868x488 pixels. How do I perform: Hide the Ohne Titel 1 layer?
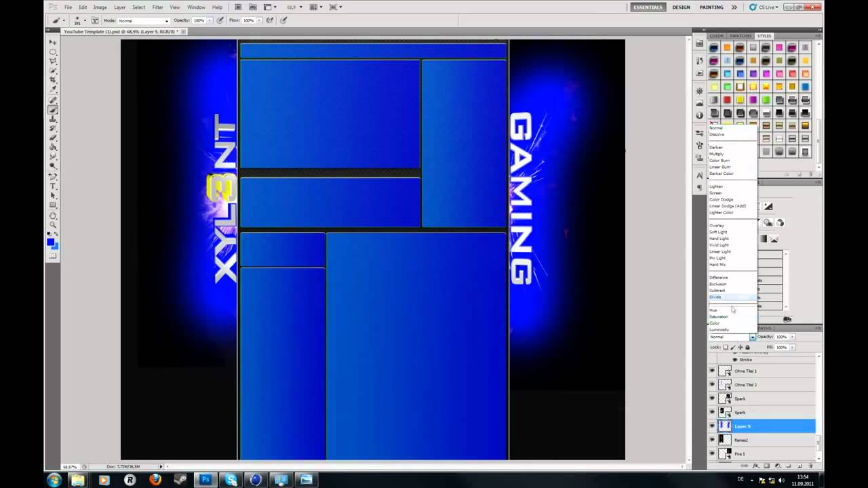pyautogui.click(x=712, y=371)
